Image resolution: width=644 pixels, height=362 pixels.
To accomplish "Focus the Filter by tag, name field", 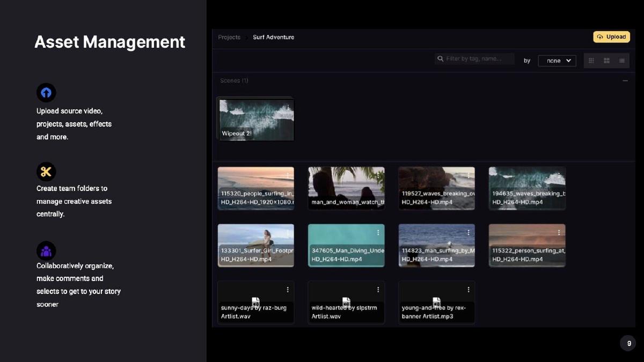I will tap(474, 58).
